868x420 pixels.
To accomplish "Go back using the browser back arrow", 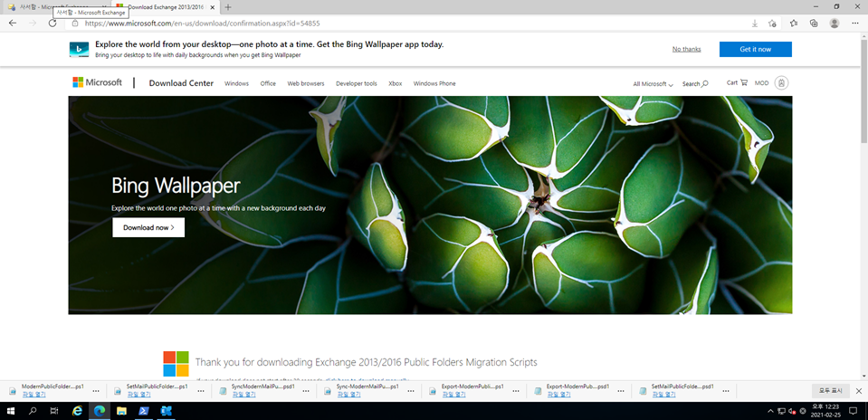I will pyautogui.click(x=12, y=24).
